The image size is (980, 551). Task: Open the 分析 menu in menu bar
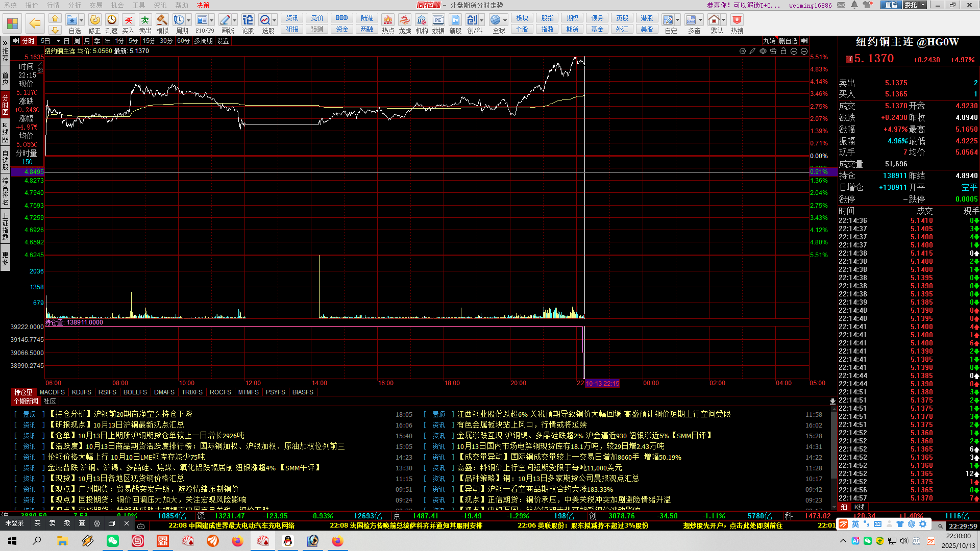pyautogui.click(x=75, y=5)
